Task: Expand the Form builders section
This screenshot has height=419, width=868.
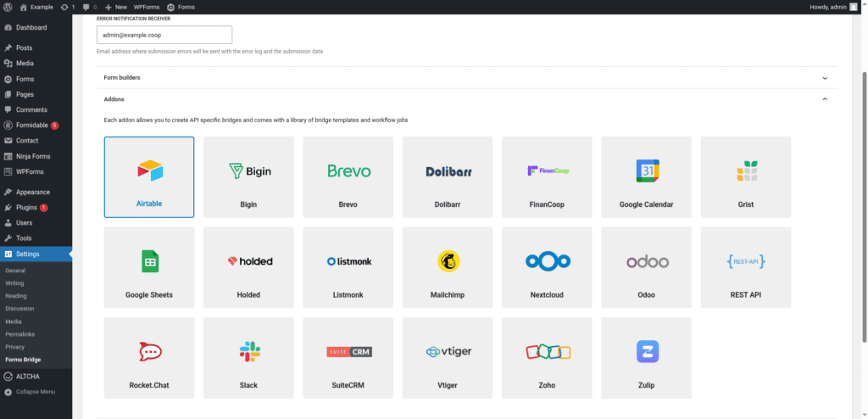Action: click(467, 77)
